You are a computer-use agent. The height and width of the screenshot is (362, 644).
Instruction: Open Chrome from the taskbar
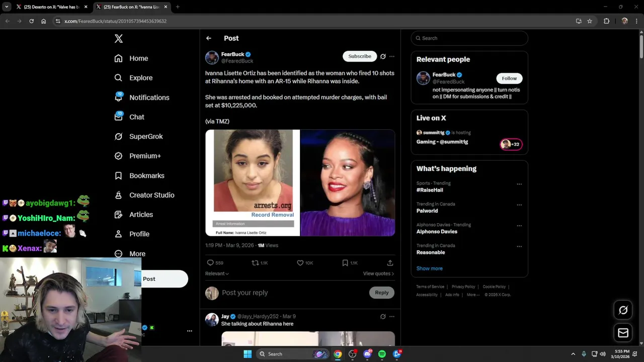pos(338,354)
